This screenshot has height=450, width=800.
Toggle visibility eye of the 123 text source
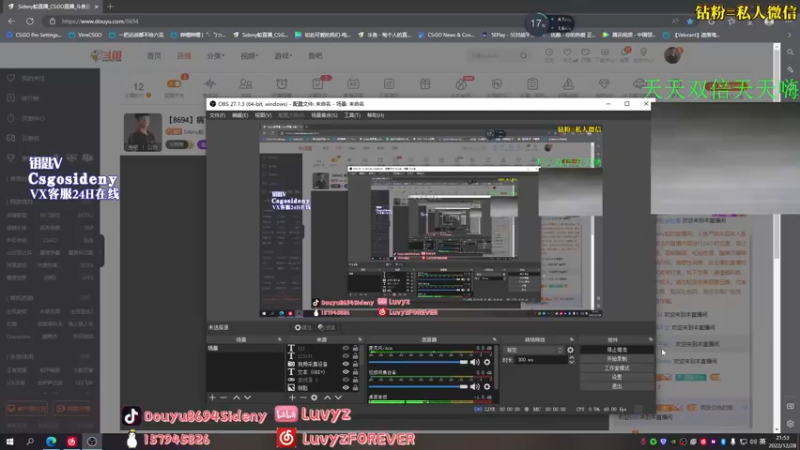346,348
